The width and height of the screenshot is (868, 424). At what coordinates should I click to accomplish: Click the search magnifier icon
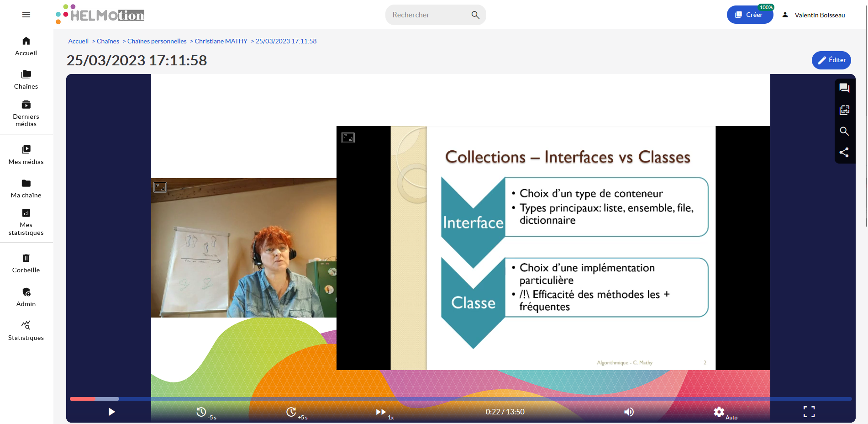(x=475, y=15)
